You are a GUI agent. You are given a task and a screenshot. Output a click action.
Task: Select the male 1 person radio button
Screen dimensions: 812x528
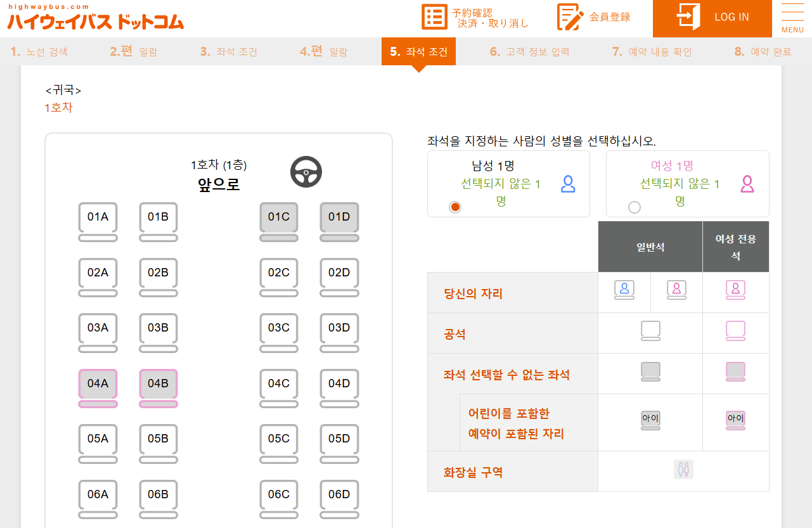click(455, 207)
